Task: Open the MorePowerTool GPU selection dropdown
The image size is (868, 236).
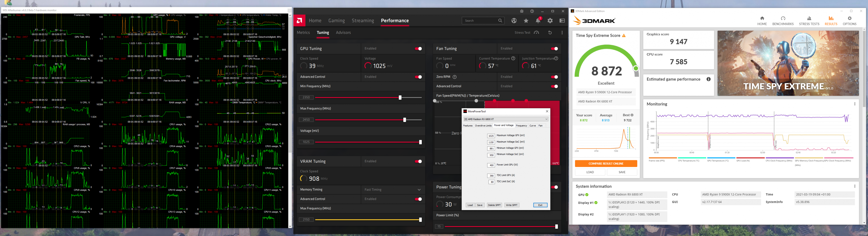Action: click(x=506, y=119)
